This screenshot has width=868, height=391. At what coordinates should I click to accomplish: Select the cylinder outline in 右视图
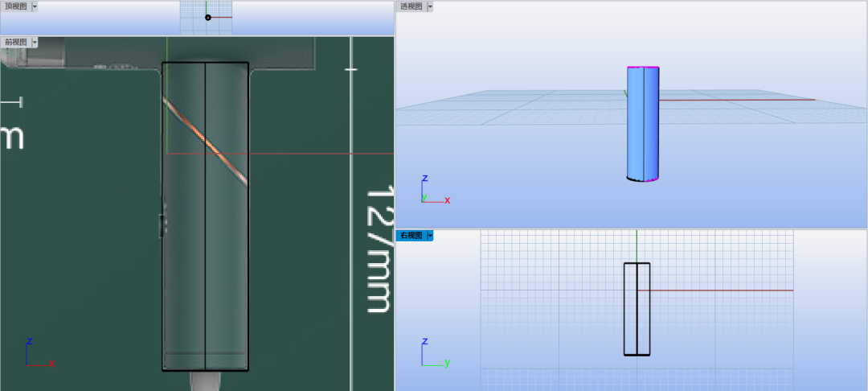pyautogui.click(x=637, y=309)
